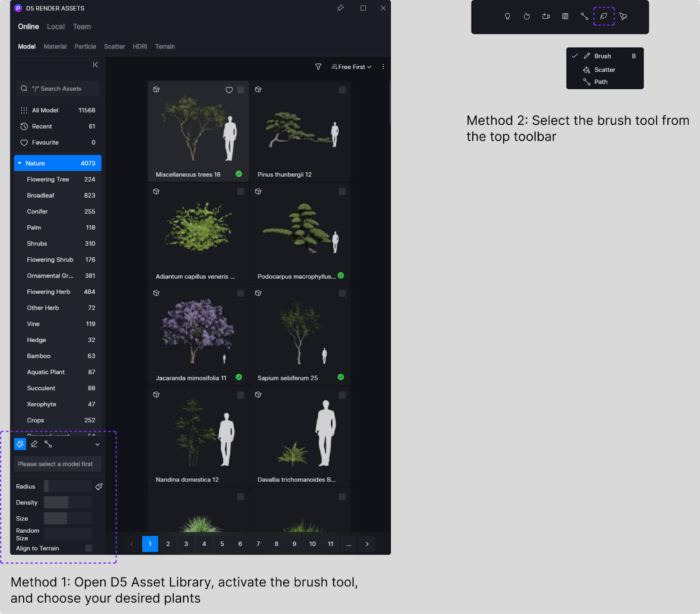Viewport: 700px width, 614px height.
Task: Open the asset filter funnel icon
Action: (x=318, y=67)
